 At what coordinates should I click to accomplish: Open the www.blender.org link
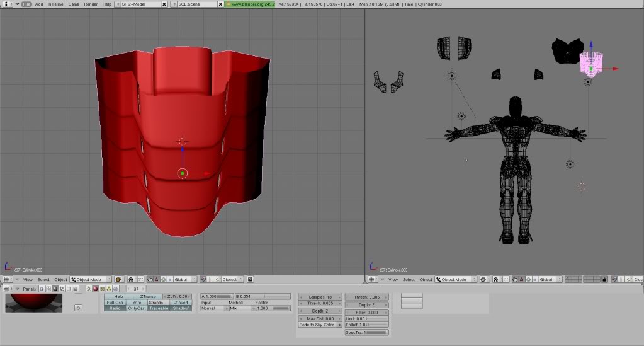[250, 4]
